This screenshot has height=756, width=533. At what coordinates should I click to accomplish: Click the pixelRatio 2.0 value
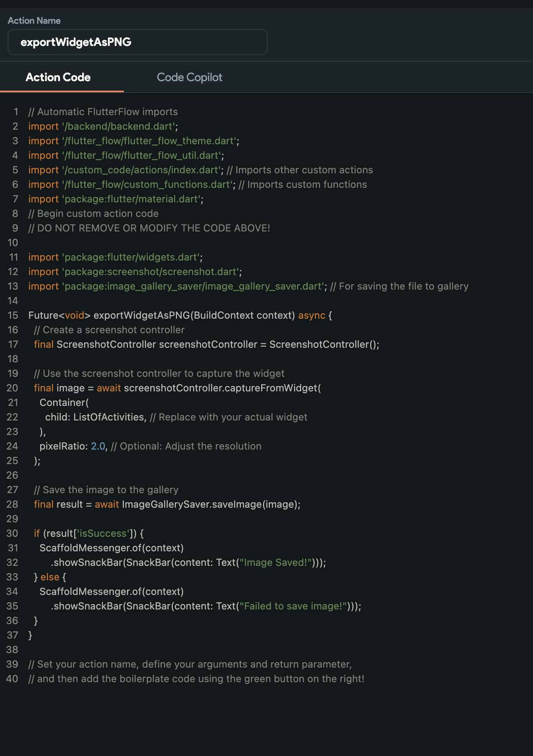point(98,446)
